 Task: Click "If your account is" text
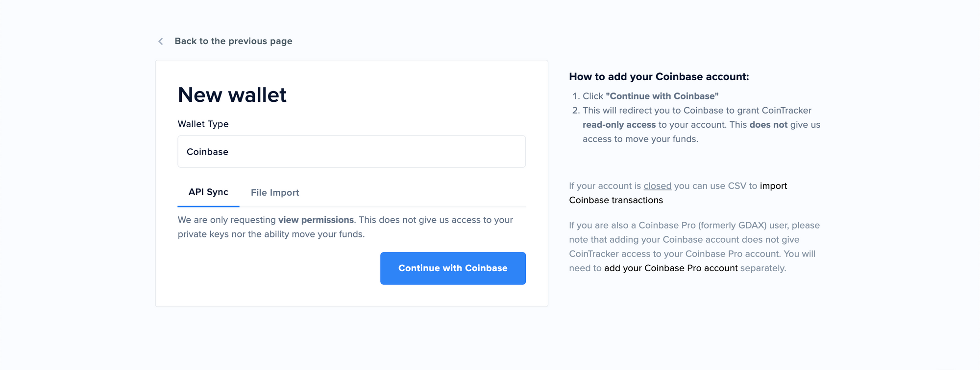click(x=605, y=186)
